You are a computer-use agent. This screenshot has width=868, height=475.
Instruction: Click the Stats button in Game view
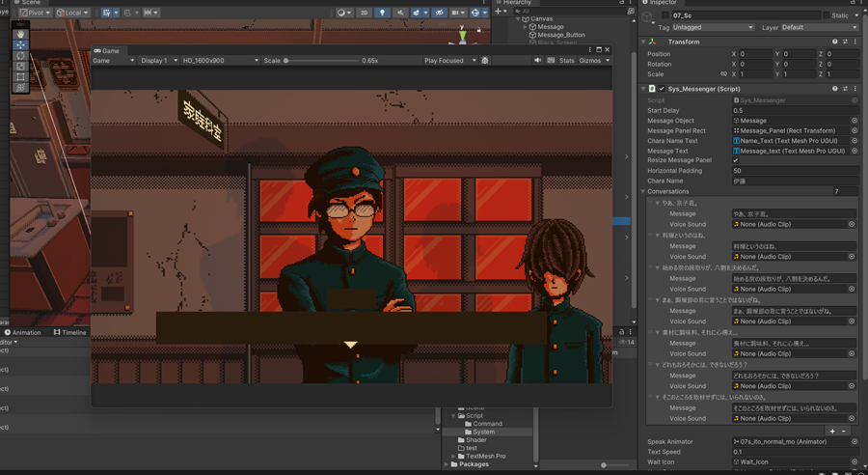tap(566, 61)
